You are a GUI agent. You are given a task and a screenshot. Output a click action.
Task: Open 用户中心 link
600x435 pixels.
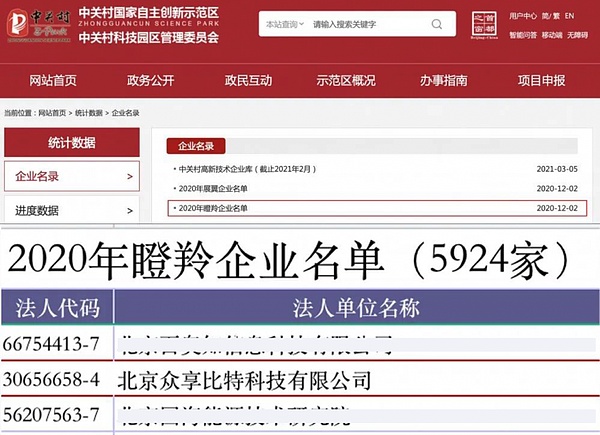tap(523, 16)
